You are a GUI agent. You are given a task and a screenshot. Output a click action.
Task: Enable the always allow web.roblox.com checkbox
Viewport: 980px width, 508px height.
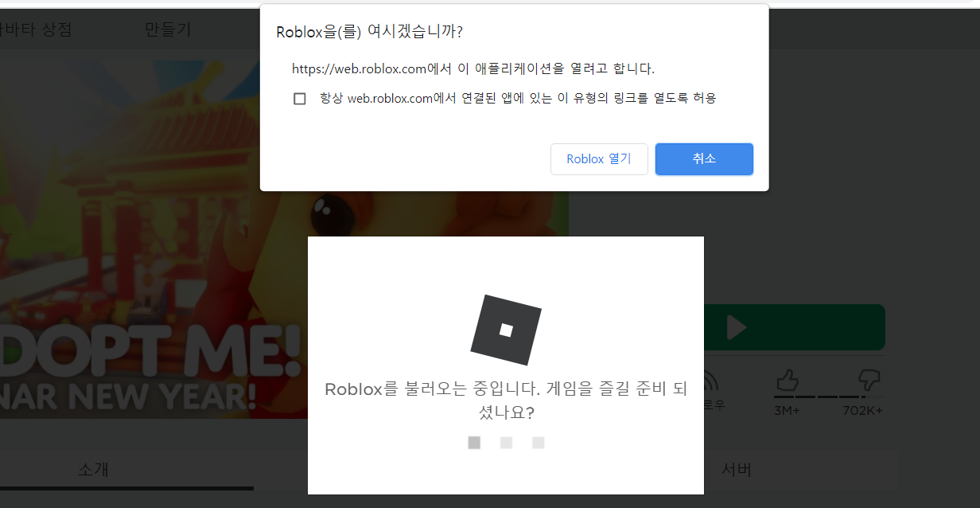pyautogui.click(x=300, y=99)
